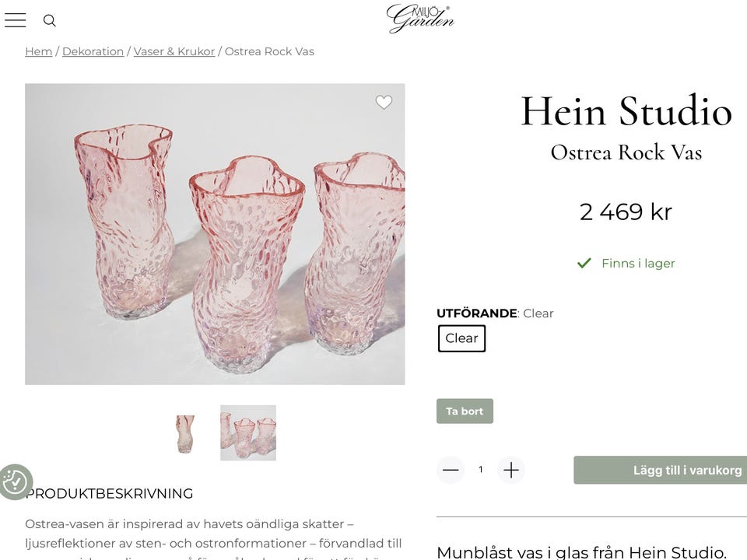747x560 pixels.
Task: Click the Lägg till i varukorg button
Action: [660, 470]
